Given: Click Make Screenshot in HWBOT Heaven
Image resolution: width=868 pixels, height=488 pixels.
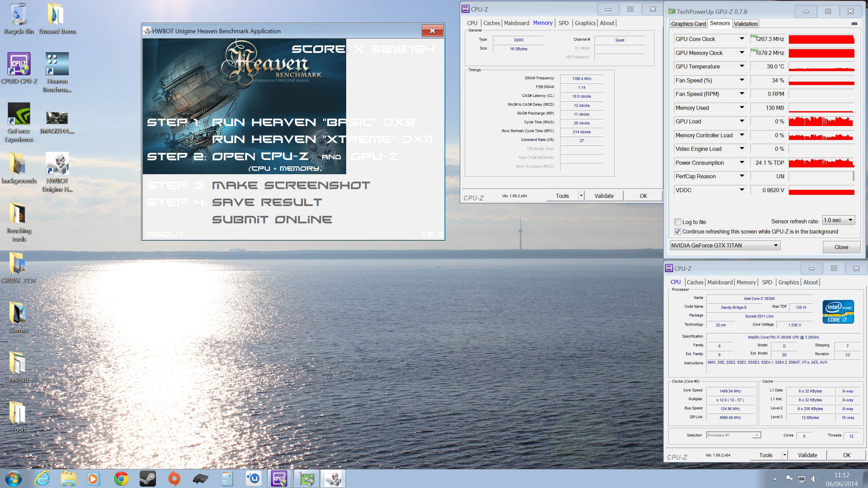Looking at the screenshot, I should (291, 185).
